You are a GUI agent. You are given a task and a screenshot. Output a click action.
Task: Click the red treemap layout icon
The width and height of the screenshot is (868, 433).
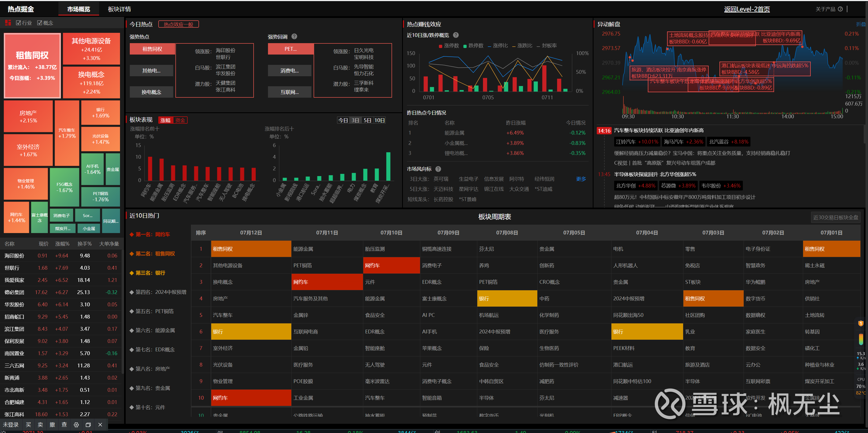(x=8, y=23)
